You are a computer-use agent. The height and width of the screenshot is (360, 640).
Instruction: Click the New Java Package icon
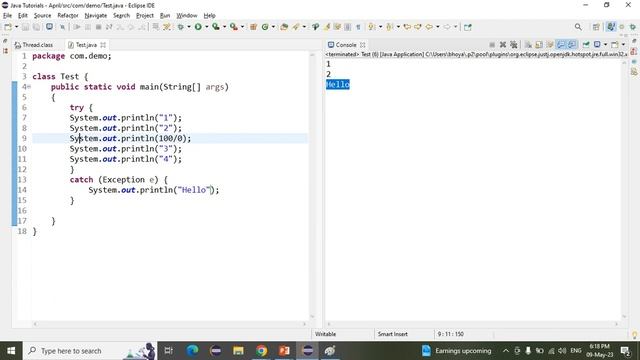[253, 27]
